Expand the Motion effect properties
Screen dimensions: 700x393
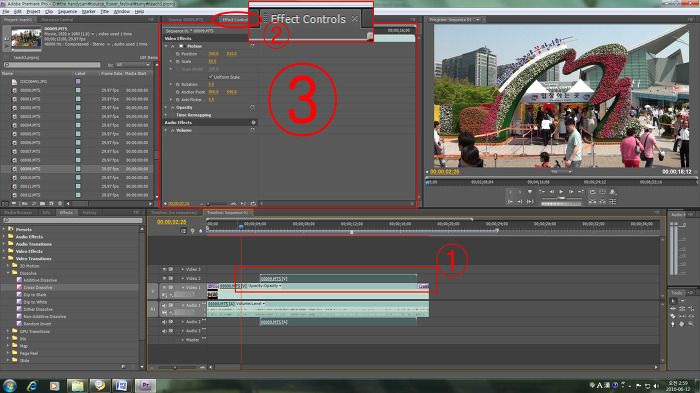[x=166, y=46]
